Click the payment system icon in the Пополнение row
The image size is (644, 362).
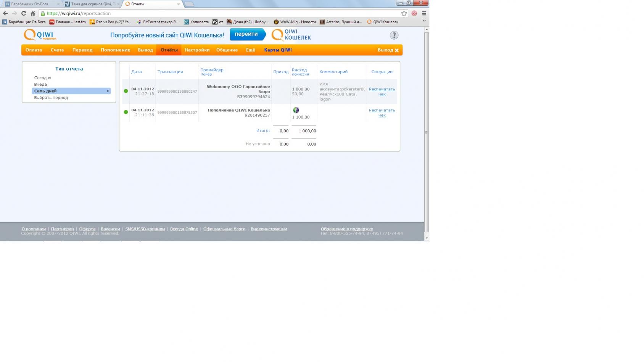[x=296, y=110]
